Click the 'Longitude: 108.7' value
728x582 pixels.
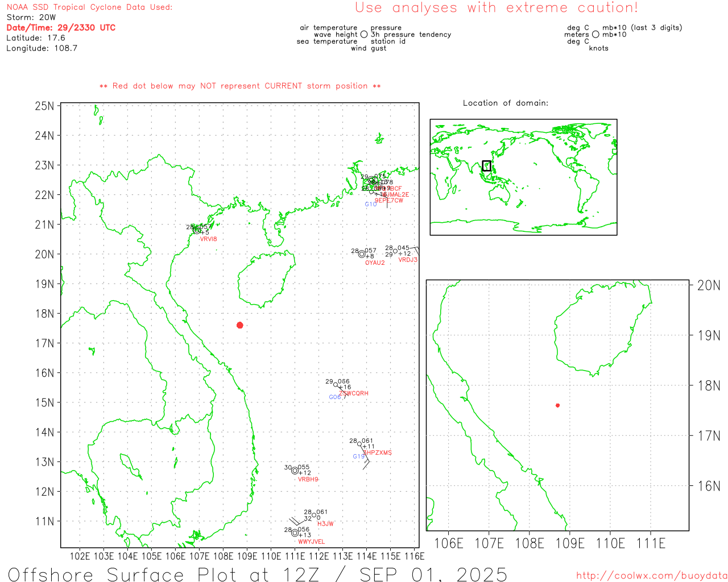tap(42, 48)
